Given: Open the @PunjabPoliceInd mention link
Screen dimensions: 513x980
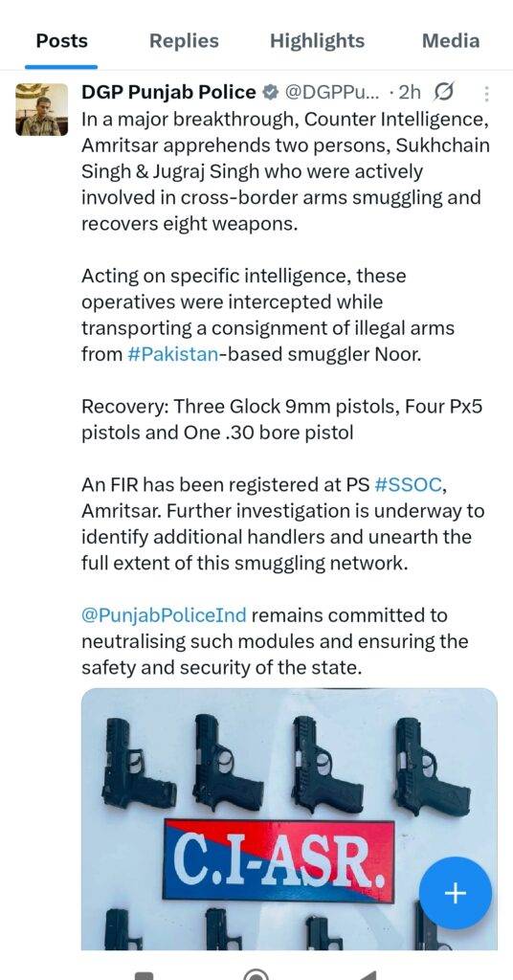Looking at the screenshot, I should pos(164,615).
